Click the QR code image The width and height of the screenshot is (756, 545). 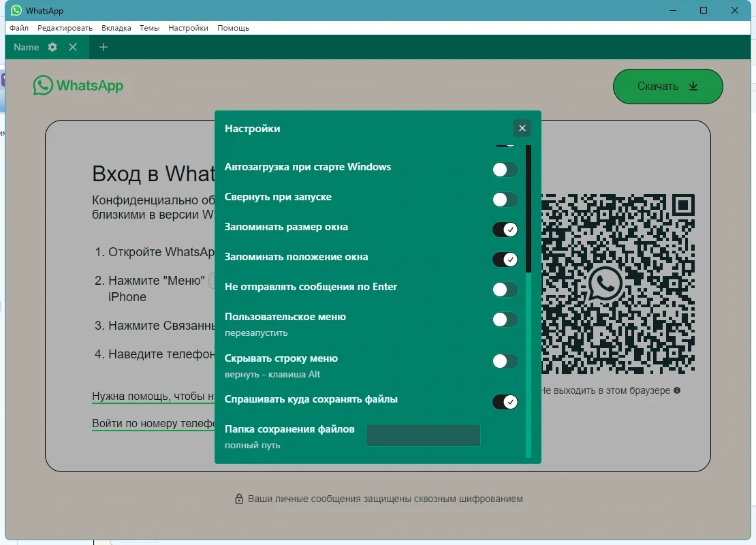tap(618, 283)
